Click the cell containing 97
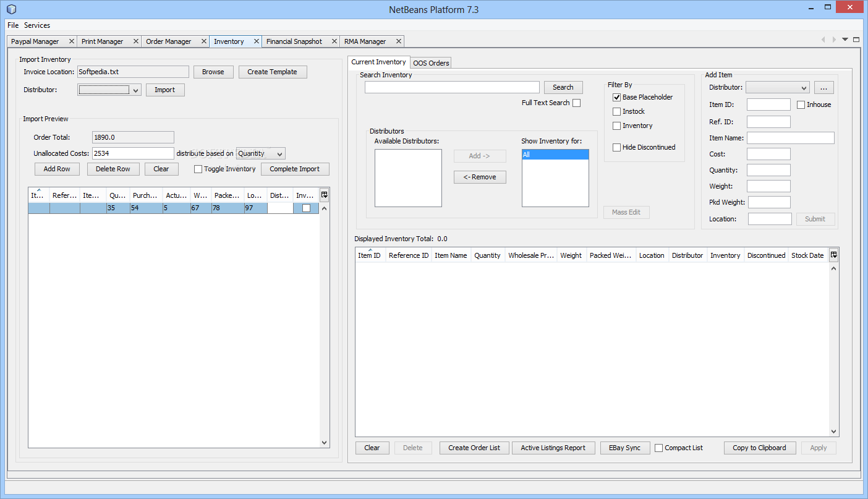This screenshot has width=868, height=499. click(256, 208)
